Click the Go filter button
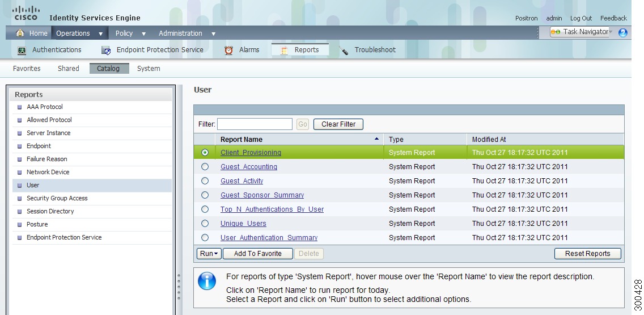The image size is (644, 315). 303,124
